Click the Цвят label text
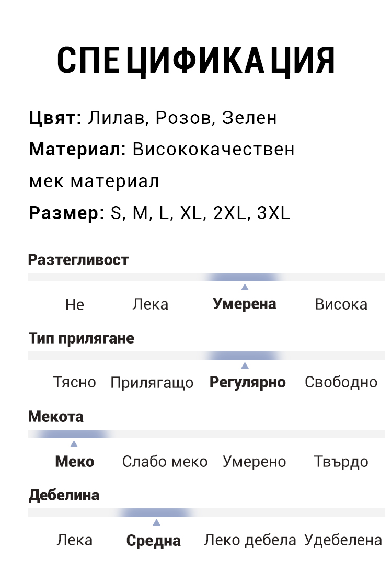The height and width of the screenshot is (571, 392). click(56, 118)
